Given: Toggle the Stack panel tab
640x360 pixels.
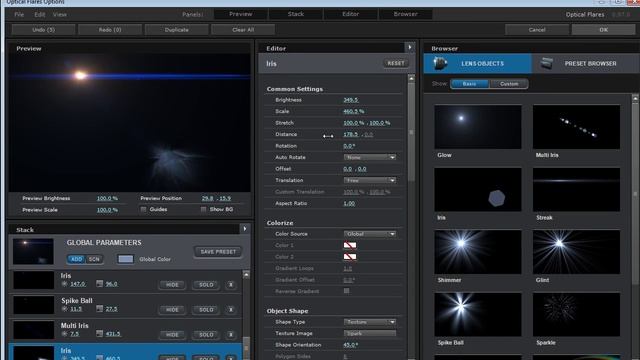Looking at the screenshot, I should tap(296, 14).
